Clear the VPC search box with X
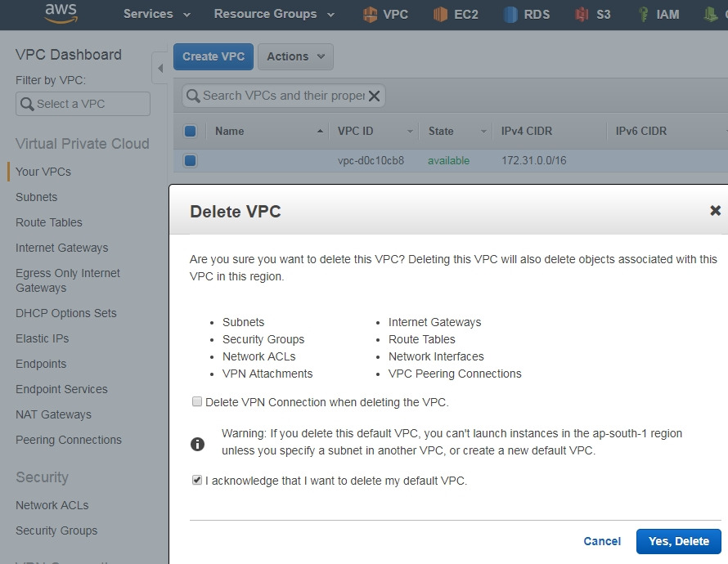728x564 pixels. [374, 96]
